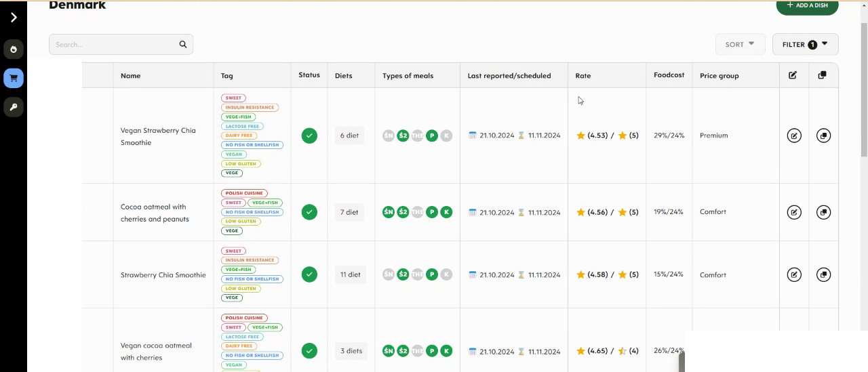
Task: Focus the Search input field
Action: pyautogui.click(x=121, y=45)
